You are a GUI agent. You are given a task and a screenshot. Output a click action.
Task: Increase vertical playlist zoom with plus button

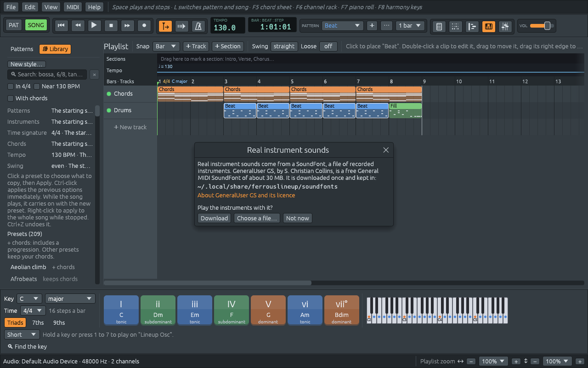(580, 362)
